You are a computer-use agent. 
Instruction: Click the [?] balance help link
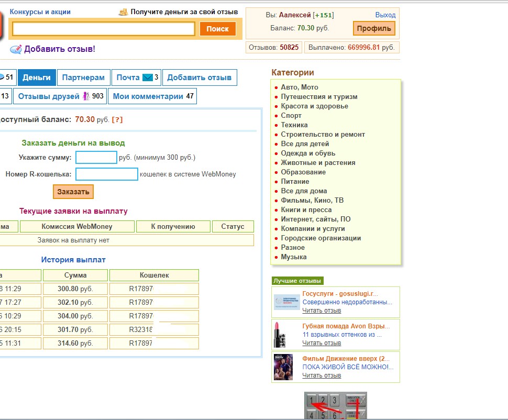(x=117, y=119)
